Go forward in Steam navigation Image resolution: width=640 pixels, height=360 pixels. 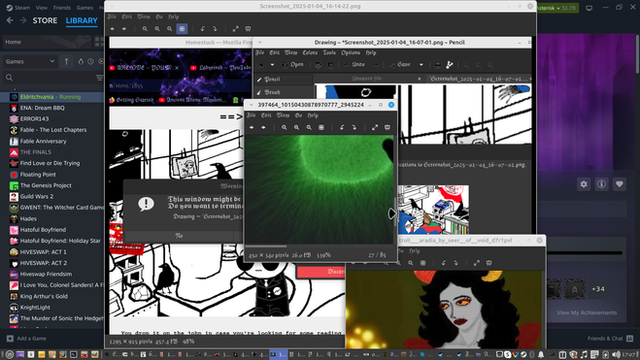(23, 20)
